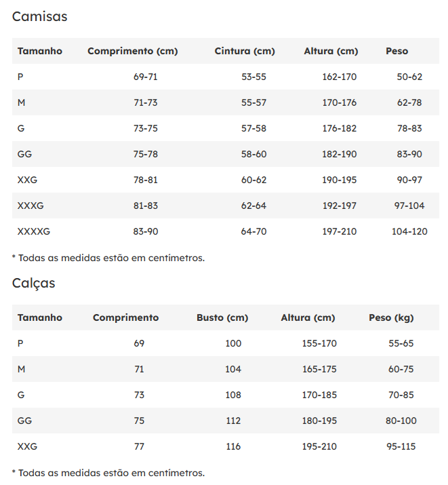Image resolution: width=448 pixels, height=485 pixels.
Task: Select the XXXG size row label
Action: click(x=30, y=206)
